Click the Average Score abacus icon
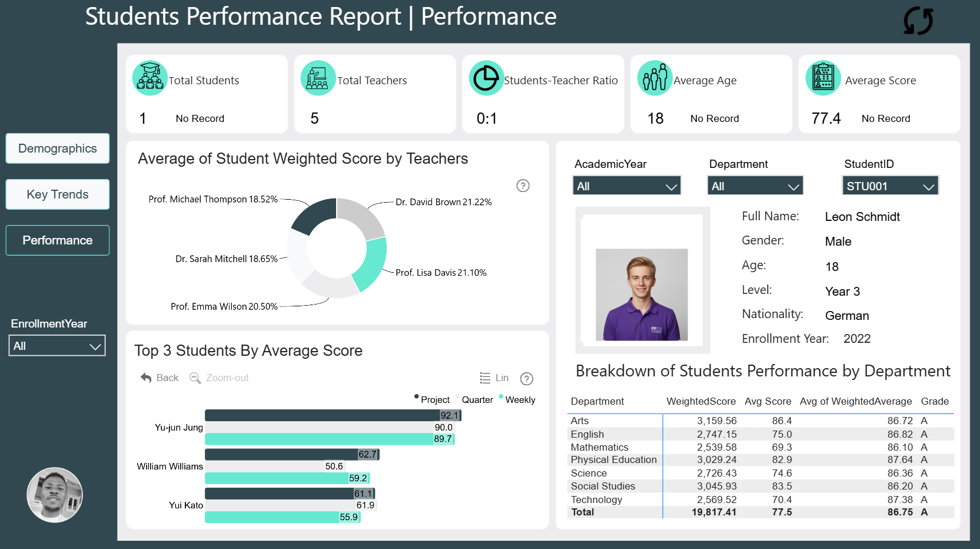This screenshot has width=980, height=549. 823,78
